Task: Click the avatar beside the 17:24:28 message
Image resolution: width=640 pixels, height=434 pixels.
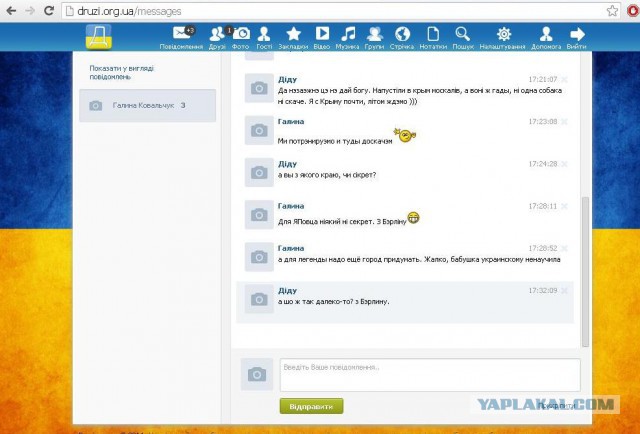Action: [x=259, y=172]
